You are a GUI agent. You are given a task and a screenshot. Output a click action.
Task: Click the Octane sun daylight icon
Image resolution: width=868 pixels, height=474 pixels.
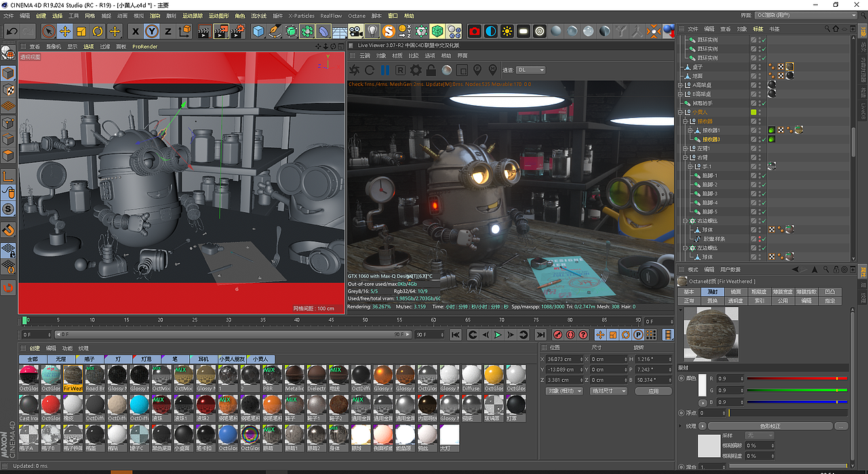[507, 31]
